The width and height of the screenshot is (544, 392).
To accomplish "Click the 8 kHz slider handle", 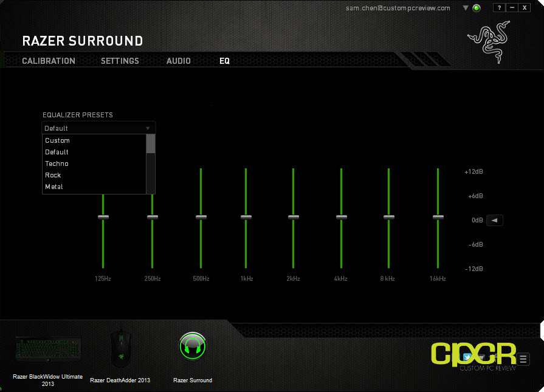I will (389, 217).
